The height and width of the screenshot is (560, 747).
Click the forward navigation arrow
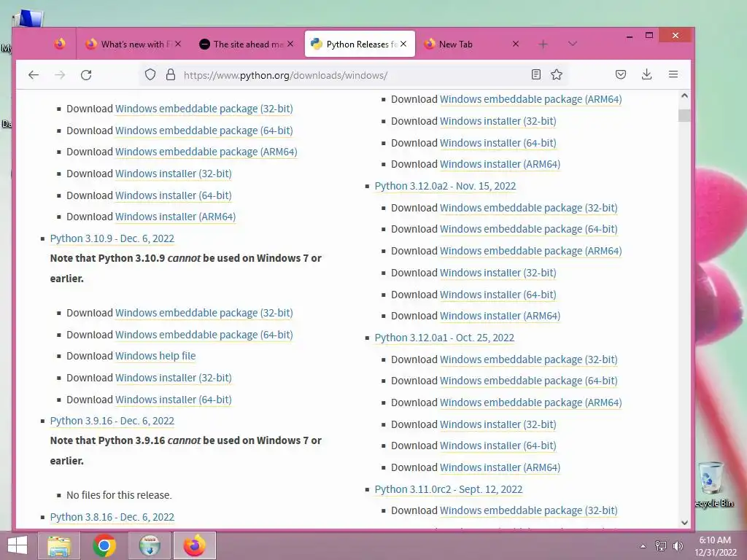point(60,75)
